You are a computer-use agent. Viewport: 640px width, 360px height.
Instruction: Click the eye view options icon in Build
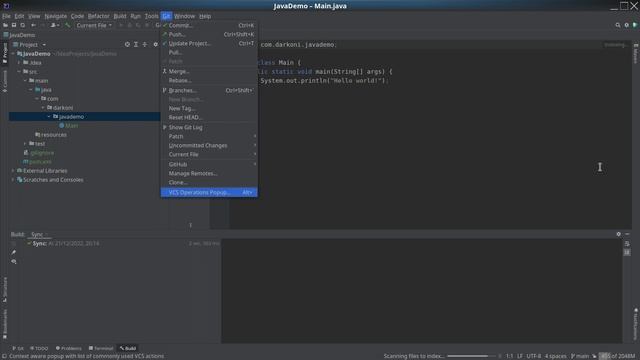click(14, 261)
